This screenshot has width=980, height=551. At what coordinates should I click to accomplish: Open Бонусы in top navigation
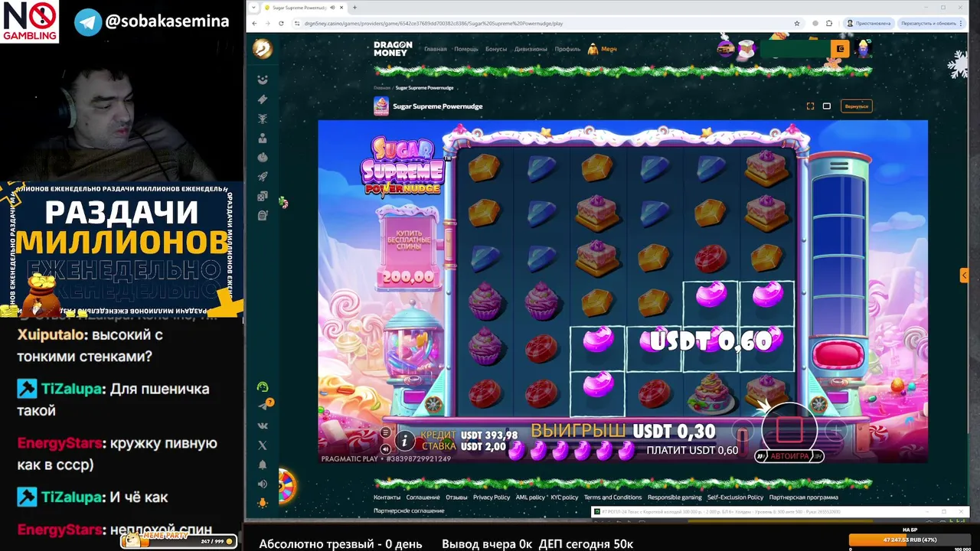coord(496,49)
